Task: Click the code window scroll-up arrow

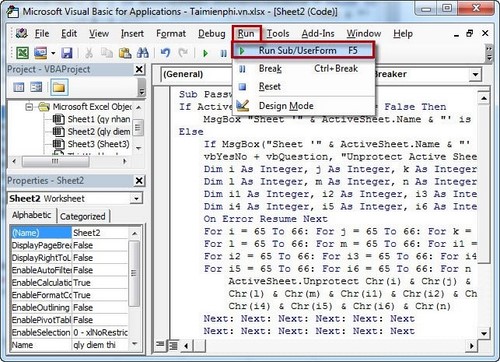Action: 484,98
